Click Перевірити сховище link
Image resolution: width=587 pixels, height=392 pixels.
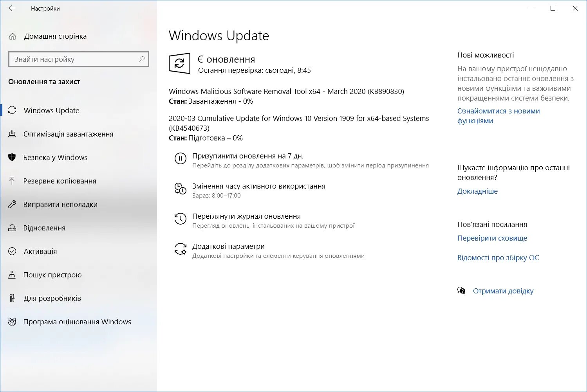(492, 238)
